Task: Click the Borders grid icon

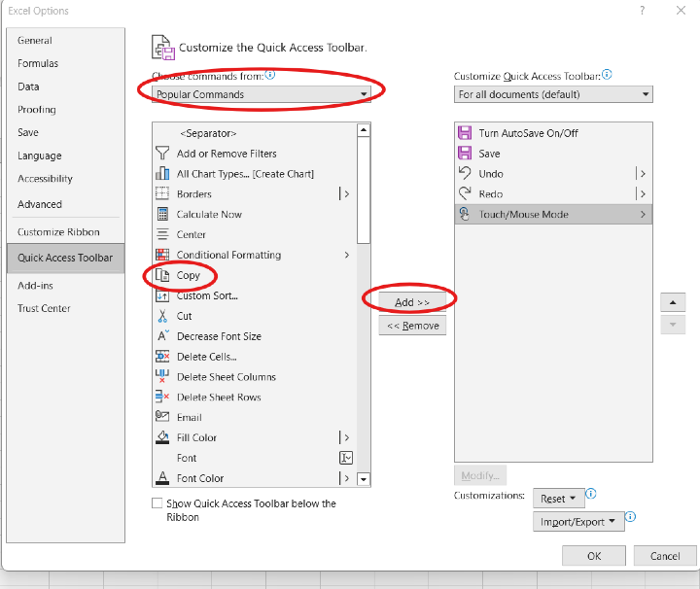Action: [162, 194]
